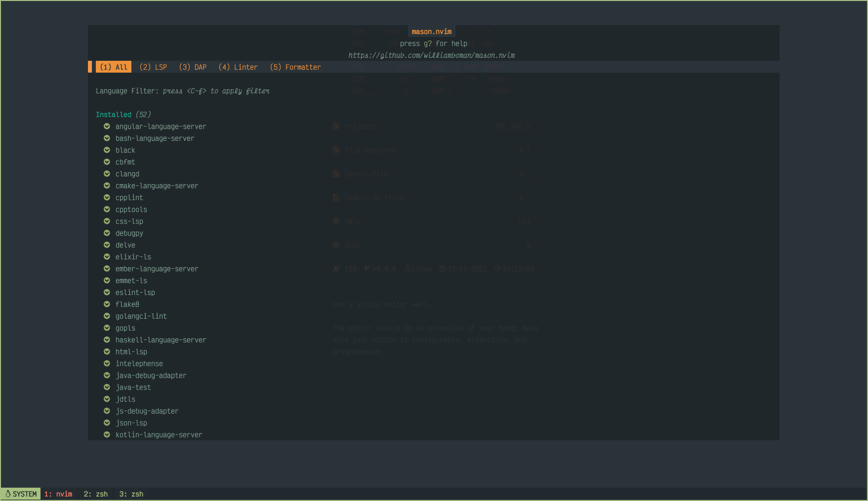Click the check icon next to jdtls
This screenshot has width=868, height=501.
[107, 399]
